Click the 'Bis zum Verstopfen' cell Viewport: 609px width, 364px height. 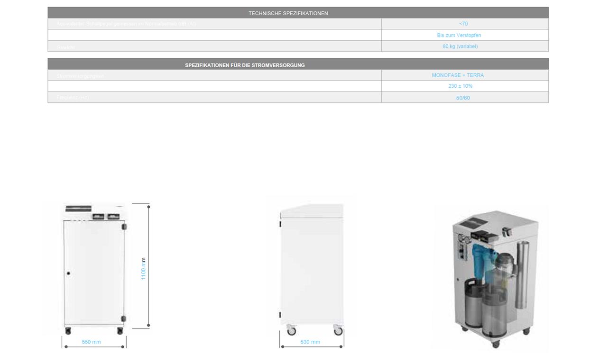(x=459, y=35)
